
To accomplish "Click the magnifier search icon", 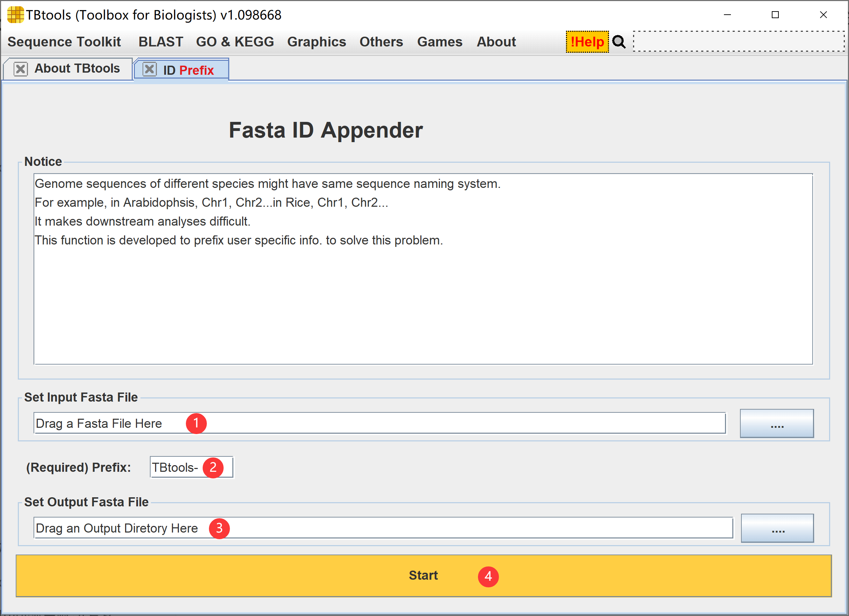I will [x=619, y=42].
